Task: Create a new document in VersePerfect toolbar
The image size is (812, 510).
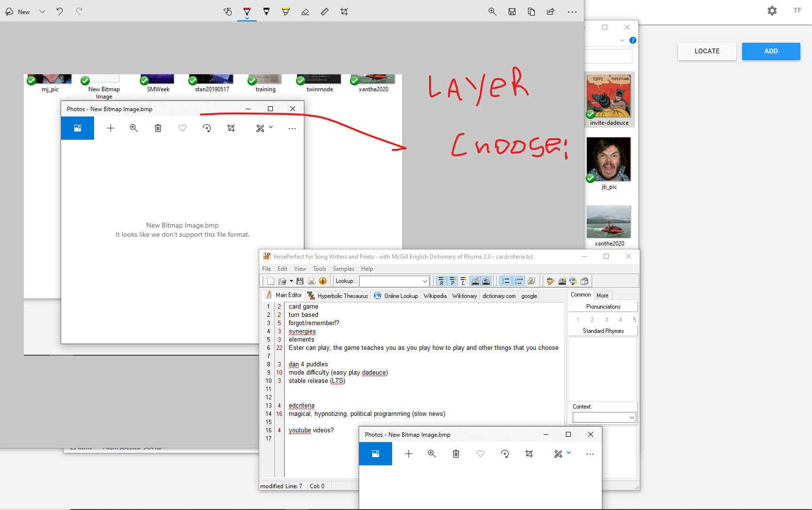Action: pos(271,281)
